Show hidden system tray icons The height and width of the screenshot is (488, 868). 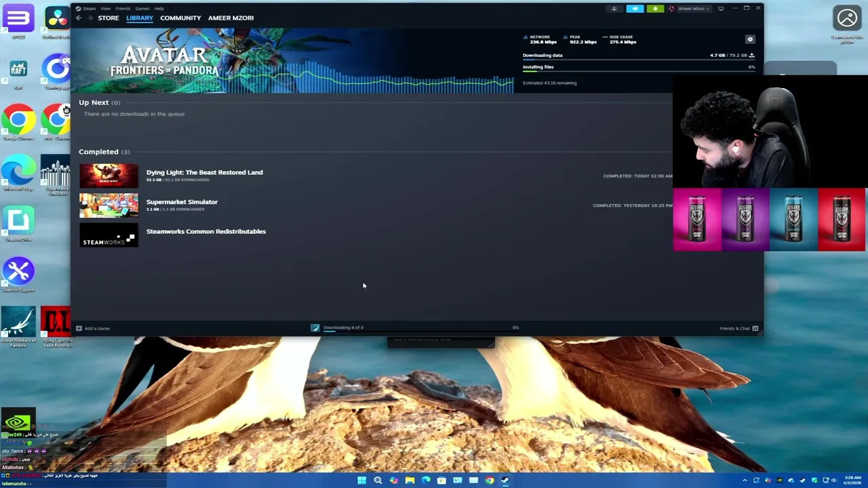click(x=745, y=481)
